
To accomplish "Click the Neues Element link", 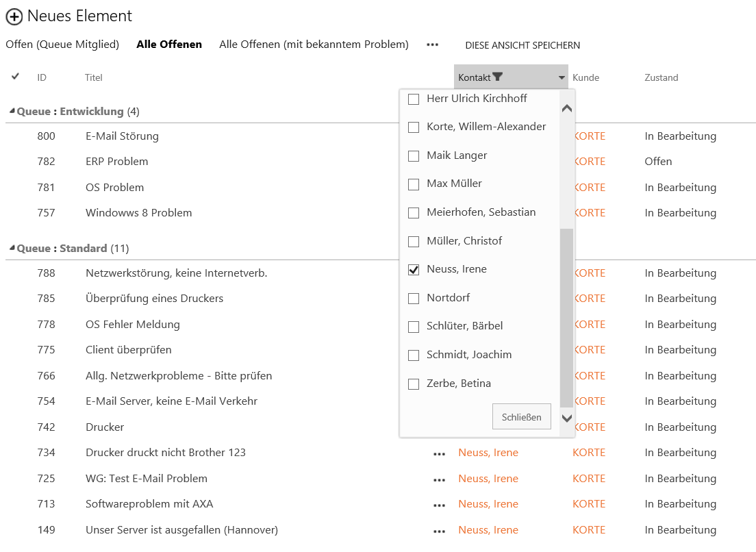I will point(79,16).
